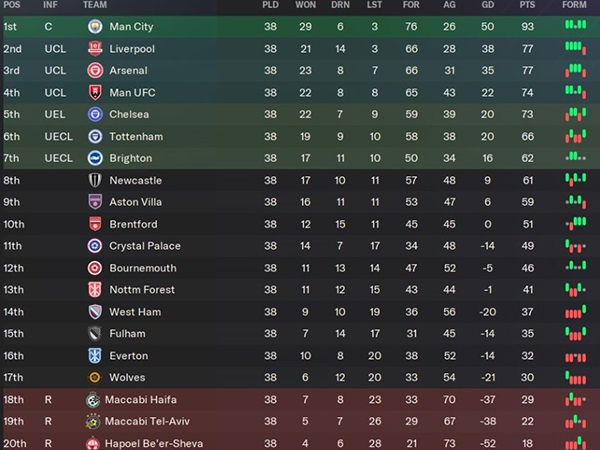
Task: Click Man City's form bars indicator
Action: [x=576, y=24]
